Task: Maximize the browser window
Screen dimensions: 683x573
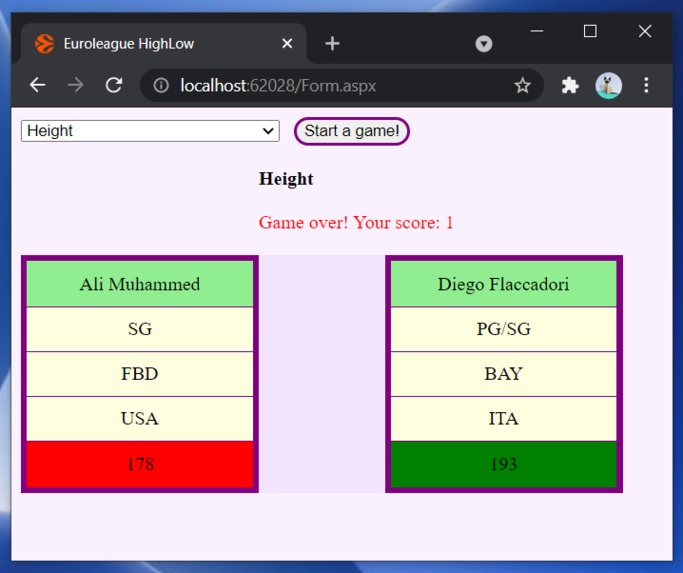Action: point(590,31)
